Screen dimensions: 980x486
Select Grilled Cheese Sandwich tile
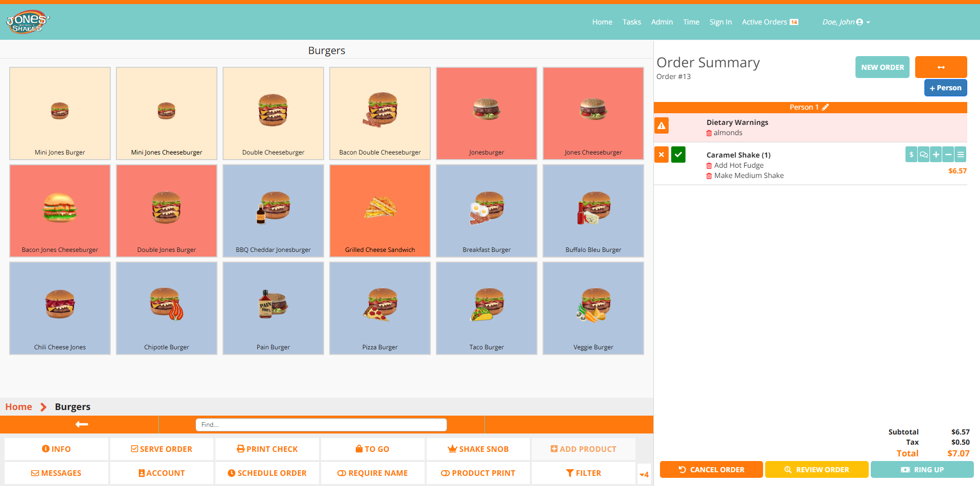[380, 211]
